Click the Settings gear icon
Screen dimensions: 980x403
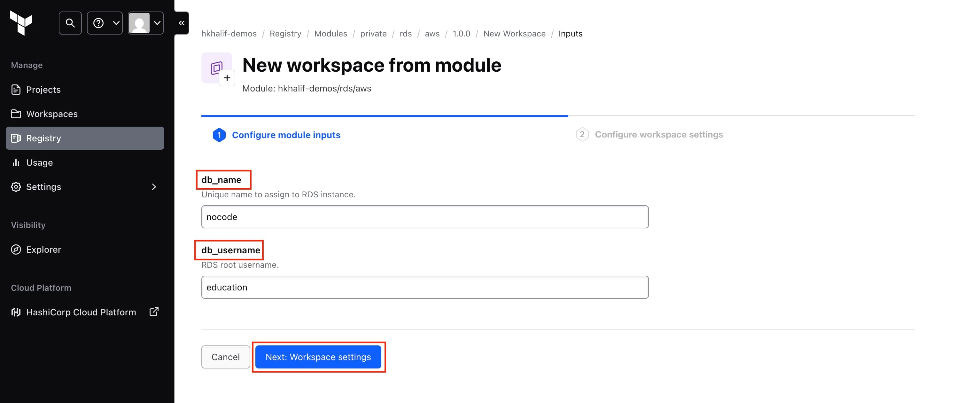pyautogui.click(x=16, y=187)
